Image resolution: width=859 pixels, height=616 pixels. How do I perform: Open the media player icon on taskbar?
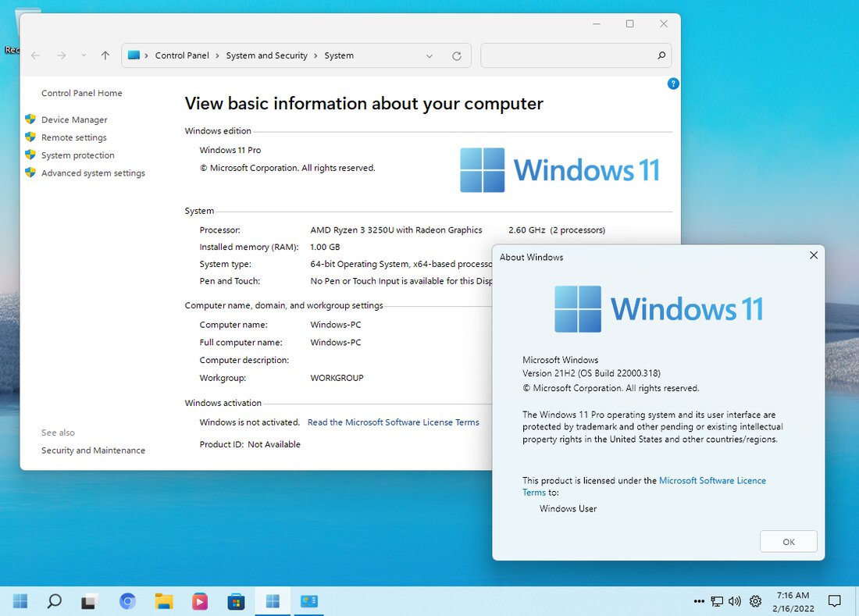point(199,600)
